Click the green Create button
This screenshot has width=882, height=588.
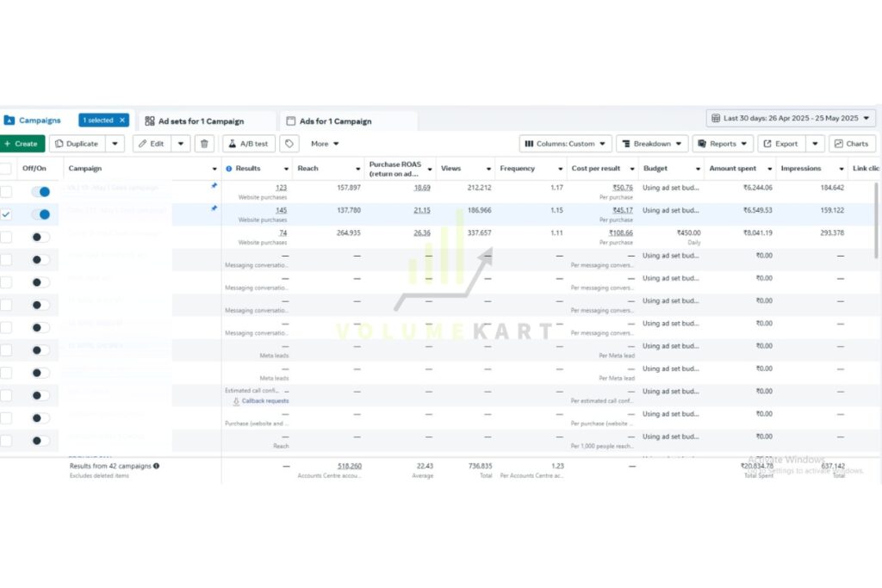[x=22, y=144]
